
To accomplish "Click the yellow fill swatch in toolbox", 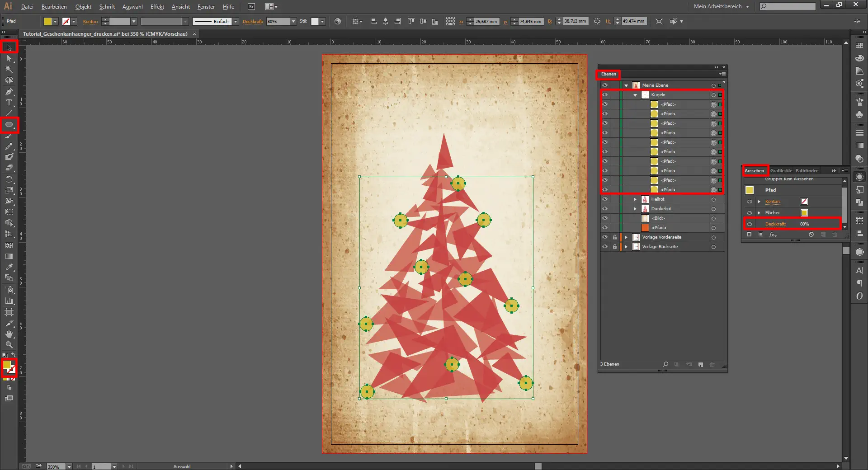I will pos(7,365).
